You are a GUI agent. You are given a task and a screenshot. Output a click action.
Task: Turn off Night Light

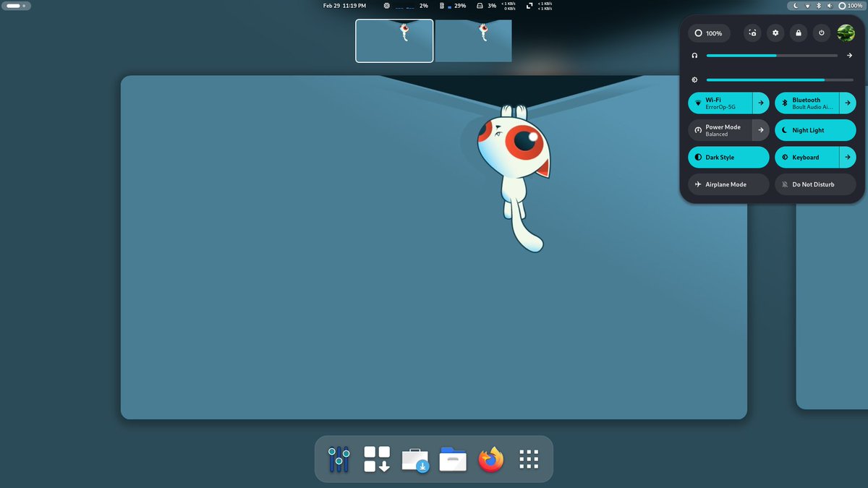point(815,130)
